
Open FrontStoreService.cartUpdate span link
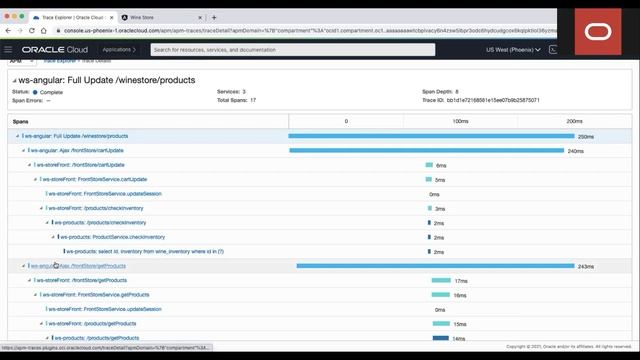[95, 180]
